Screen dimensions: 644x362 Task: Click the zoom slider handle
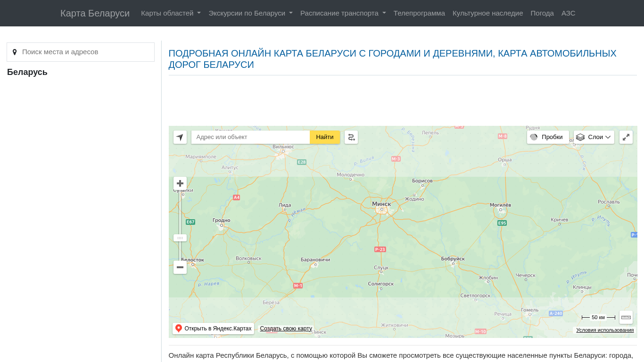click(x=180, y=238)
